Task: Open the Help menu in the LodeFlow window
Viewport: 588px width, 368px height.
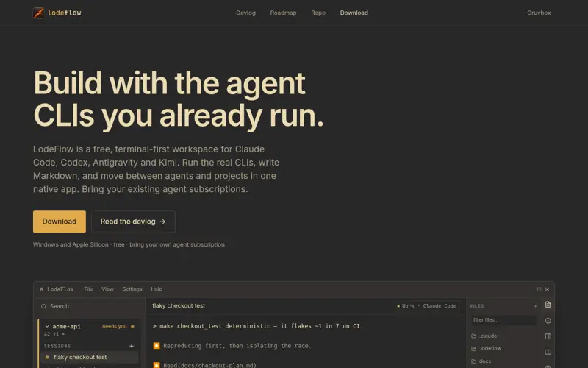Action: pyautogui.click(x=157, y=289)
